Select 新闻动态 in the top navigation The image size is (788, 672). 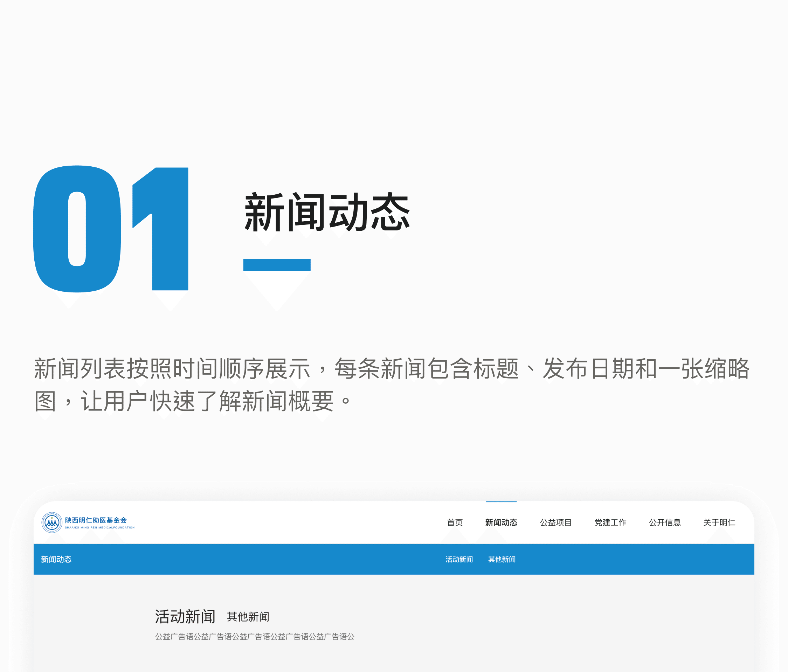click(501, 522)
